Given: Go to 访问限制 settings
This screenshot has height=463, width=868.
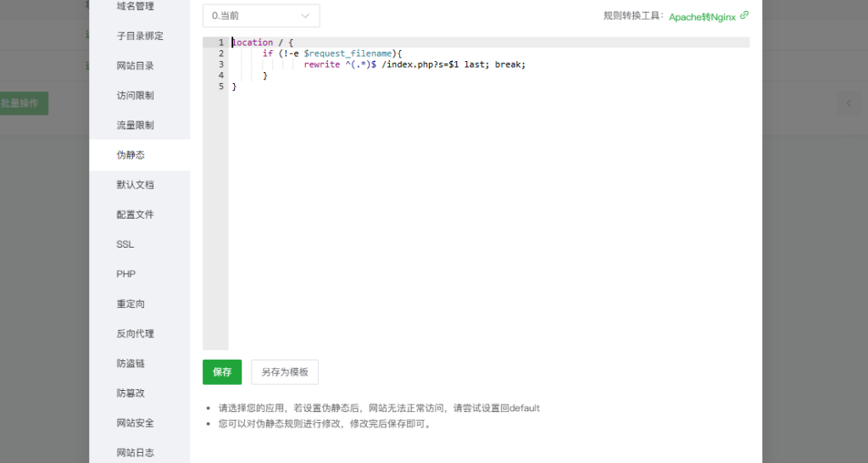Looking at the screenshot, I should pos(135,95).
